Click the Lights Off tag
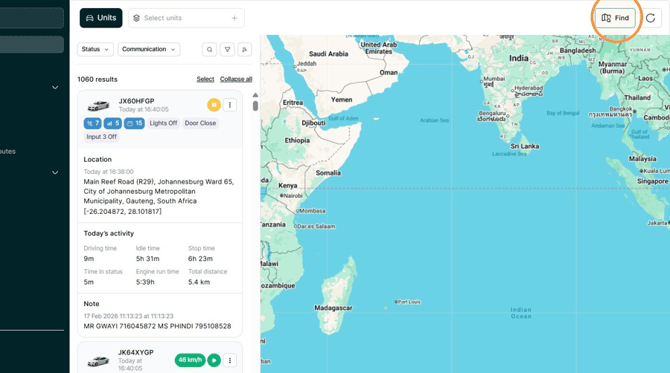This screenshot has width=670, height=373. coord(163,123)
